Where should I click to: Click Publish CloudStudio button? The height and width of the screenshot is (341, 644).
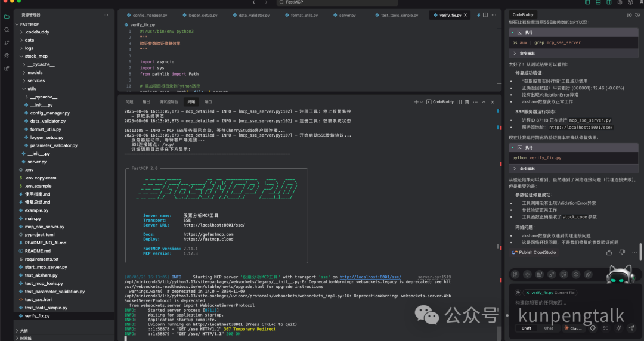[534, 252]
